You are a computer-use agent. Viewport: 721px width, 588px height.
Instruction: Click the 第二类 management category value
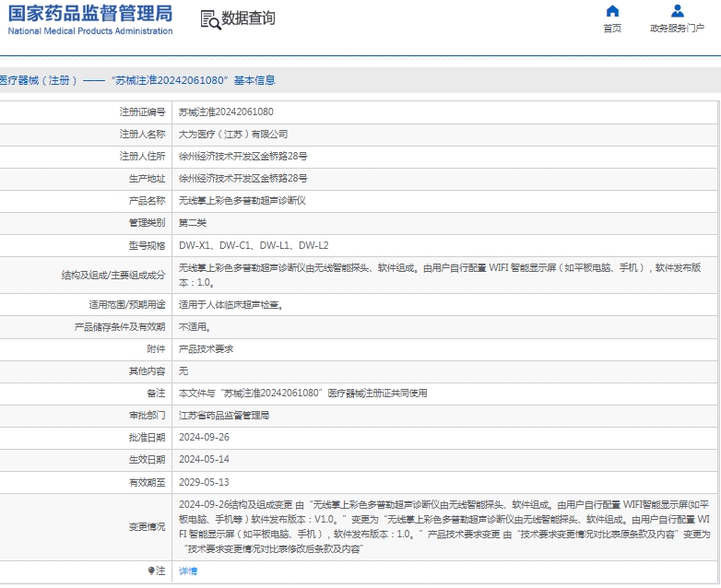tap(192, 223)
